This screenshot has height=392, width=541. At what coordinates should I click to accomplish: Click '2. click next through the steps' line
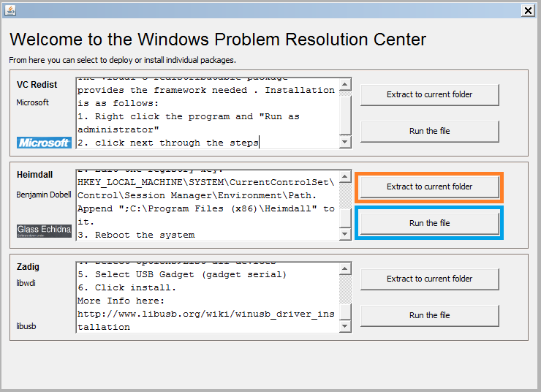click(168, 143)
